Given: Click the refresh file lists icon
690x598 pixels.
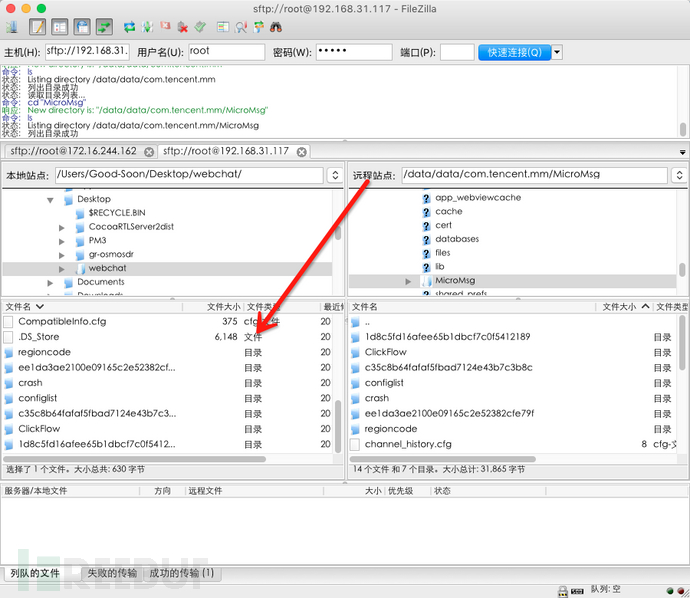Looking at the screenshot, I should tap(129, 26).
